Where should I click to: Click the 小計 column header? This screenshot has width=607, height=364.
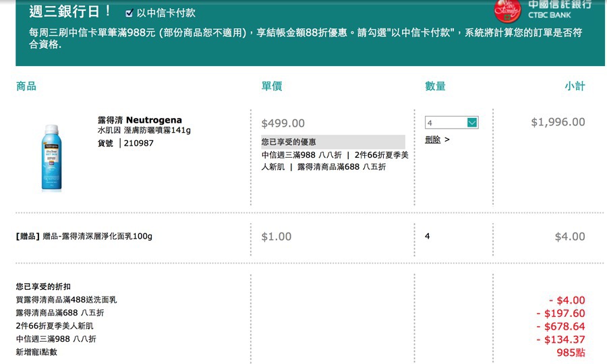pos(575,86)
